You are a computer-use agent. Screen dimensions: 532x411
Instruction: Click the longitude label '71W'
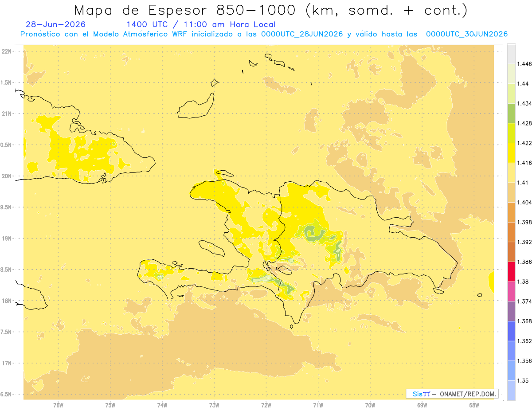[318, 405]
